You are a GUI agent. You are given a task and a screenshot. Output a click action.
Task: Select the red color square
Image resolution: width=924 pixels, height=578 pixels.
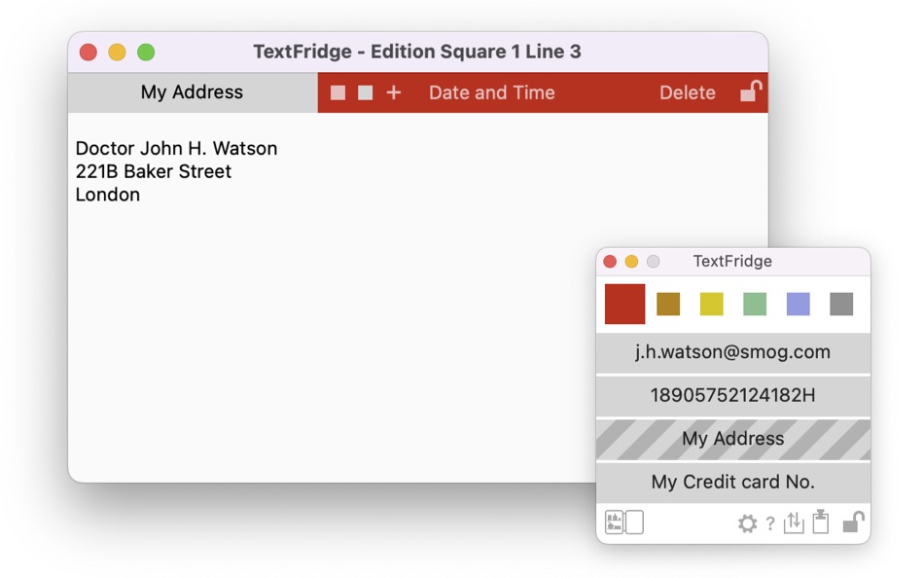click(624, 304)
